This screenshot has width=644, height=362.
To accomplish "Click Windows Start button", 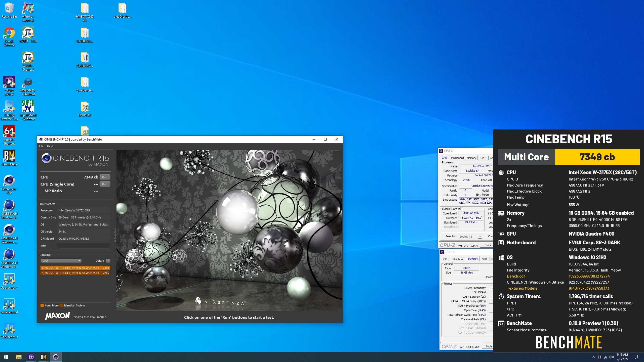I will tap(6, 357).
